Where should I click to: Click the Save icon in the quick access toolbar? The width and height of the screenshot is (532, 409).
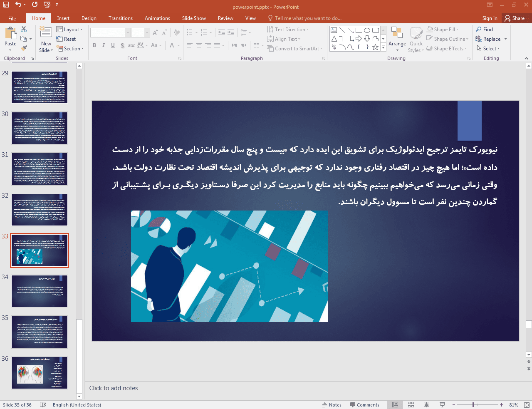point(6,5)
